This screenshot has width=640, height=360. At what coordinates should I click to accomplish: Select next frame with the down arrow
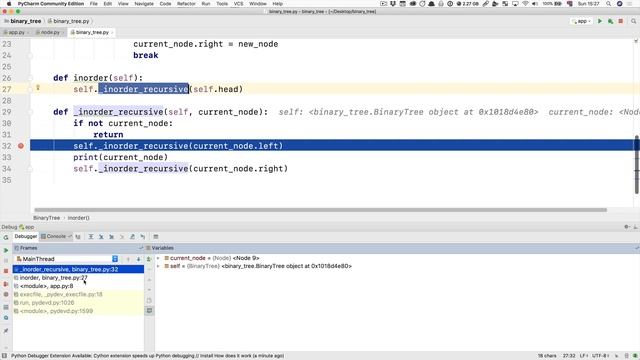pyautogui.click(x=138, y=259)
